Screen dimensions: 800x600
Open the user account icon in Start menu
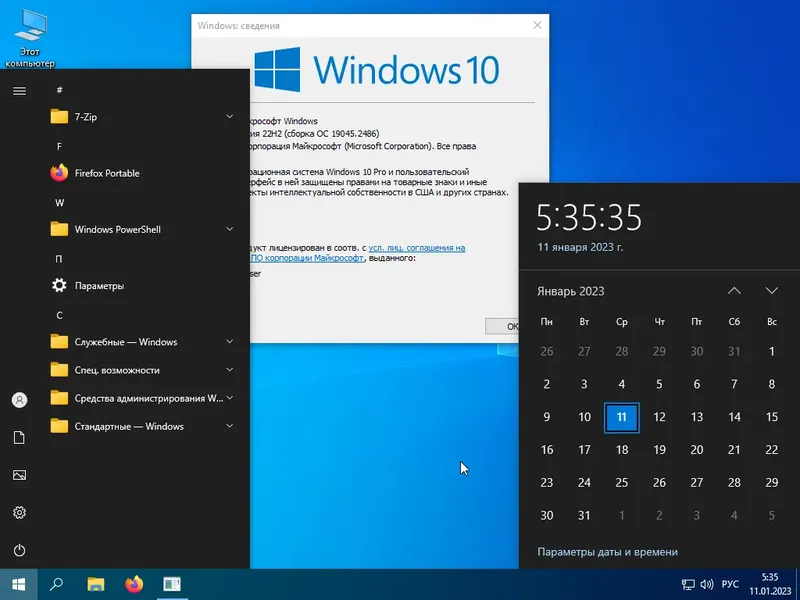click(x=18, y=399)
